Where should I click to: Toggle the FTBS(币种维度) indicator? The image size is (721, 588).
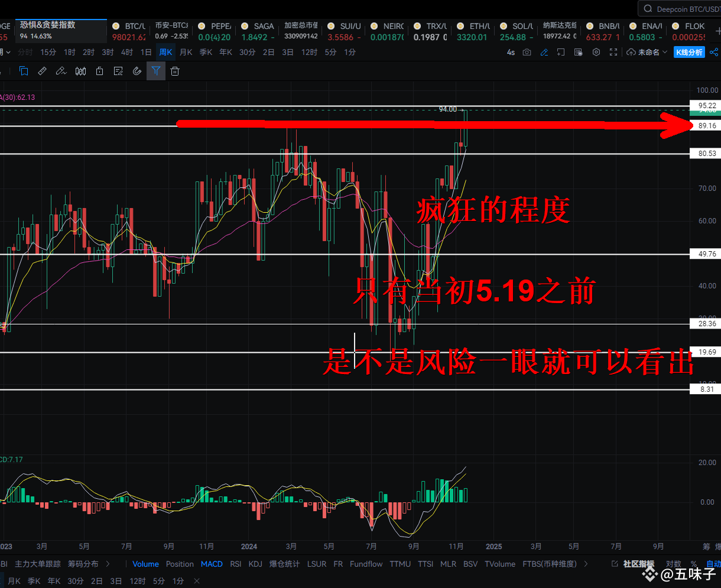550,564
